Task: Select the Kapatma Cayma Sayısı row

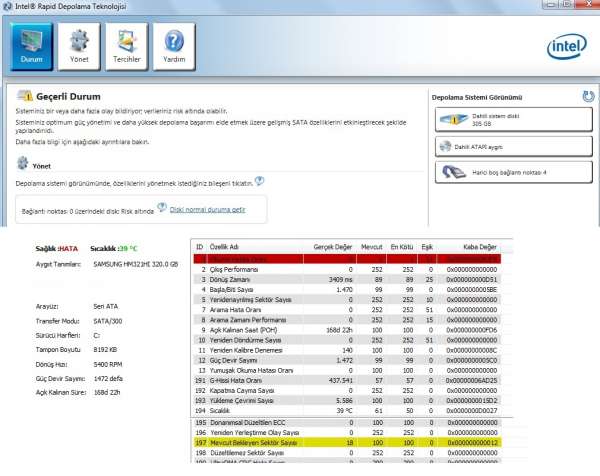Action: point(347,391)
